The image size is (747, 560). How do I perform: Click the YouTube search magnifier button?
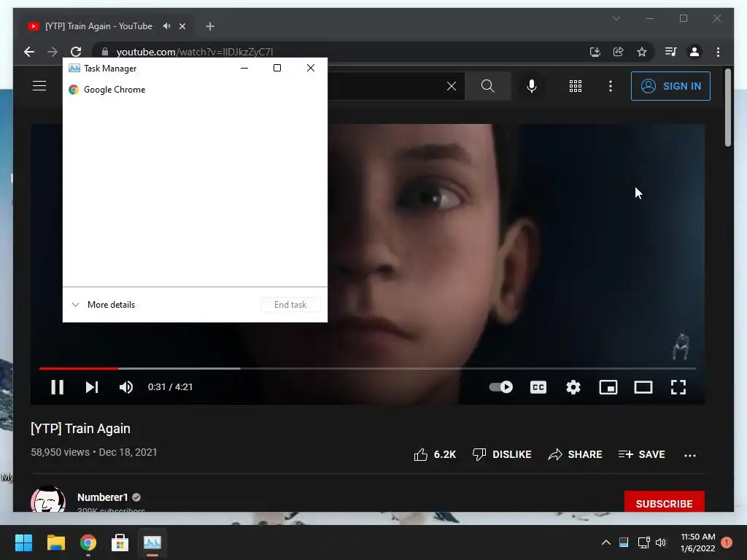pos(488,86)
